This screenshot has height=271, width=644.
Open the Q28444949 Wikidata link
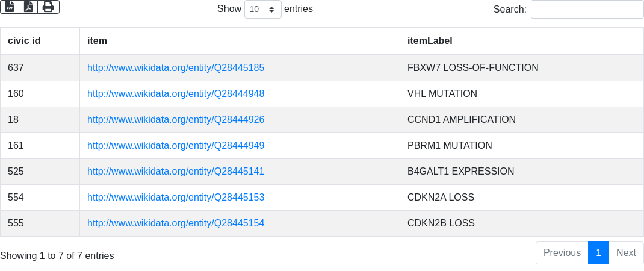[176, 146]
